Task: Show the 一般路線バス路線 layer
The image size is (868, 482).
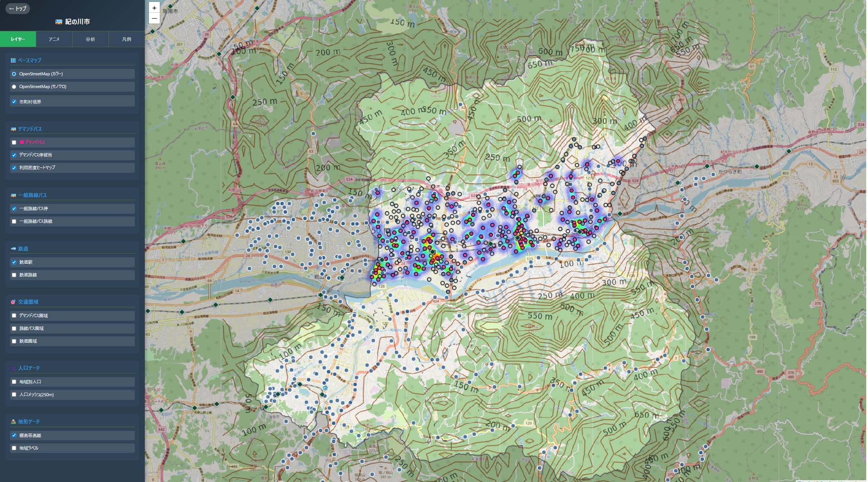Action: pyautogui.click(x=14, y=221)
